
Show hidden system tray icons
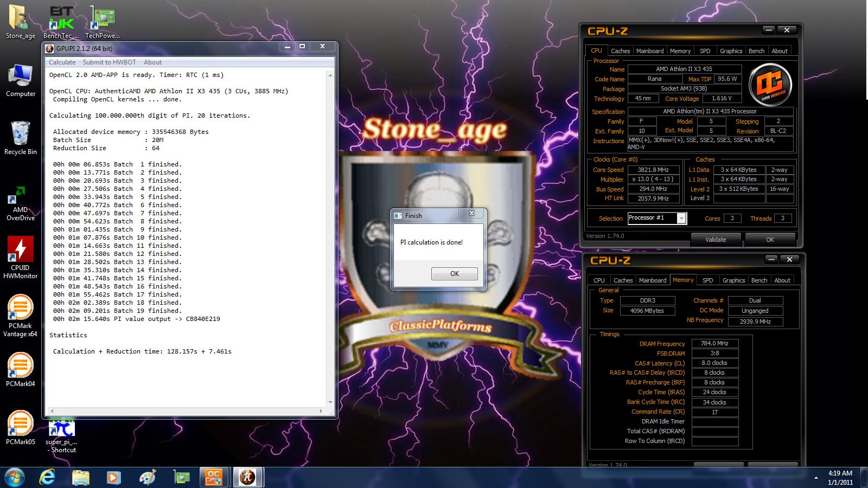coord(816,478)
